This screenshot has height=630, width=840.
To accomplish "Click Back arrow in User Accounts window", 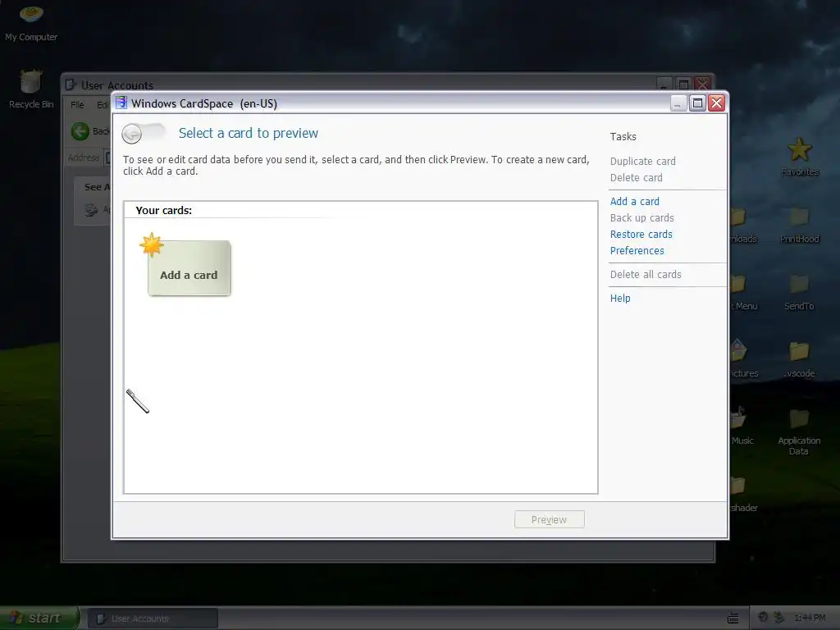I will click(x=80, y=131).
